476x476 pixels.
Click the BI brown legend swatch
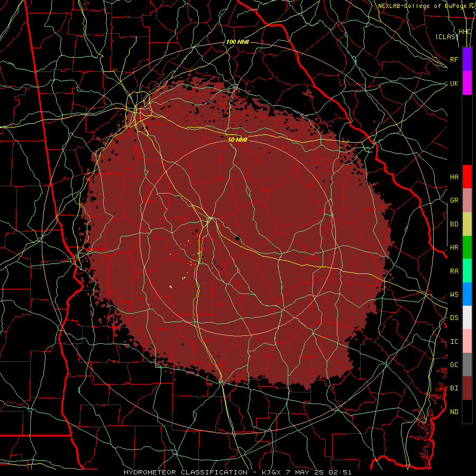467,388
